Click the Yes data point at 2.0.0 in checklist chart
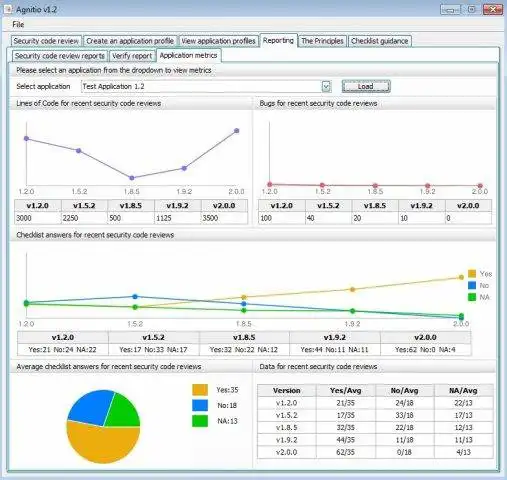Viewport: 507px width, 480px height. click(x=461, y=277)
